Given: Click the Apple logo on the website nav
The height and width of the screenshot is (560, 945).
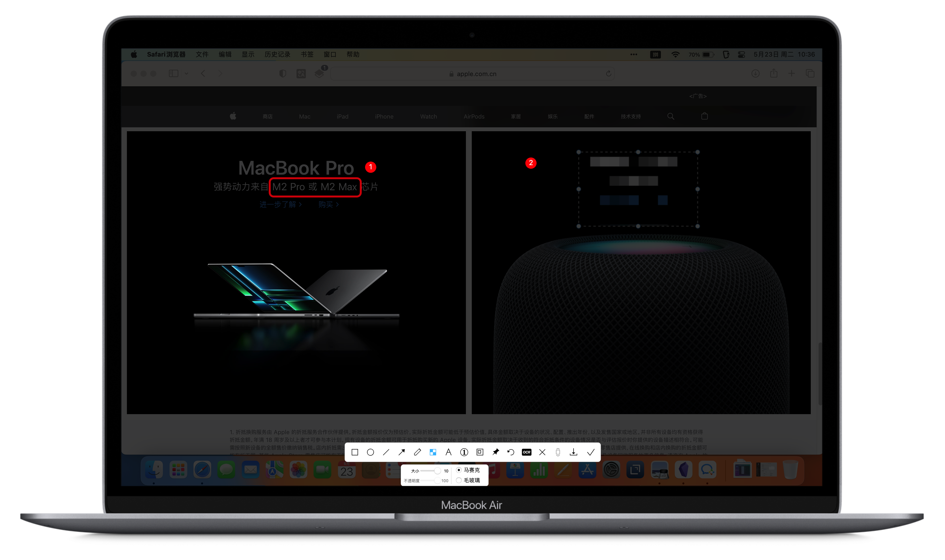Looking at the screenshot, I should 233,116.
